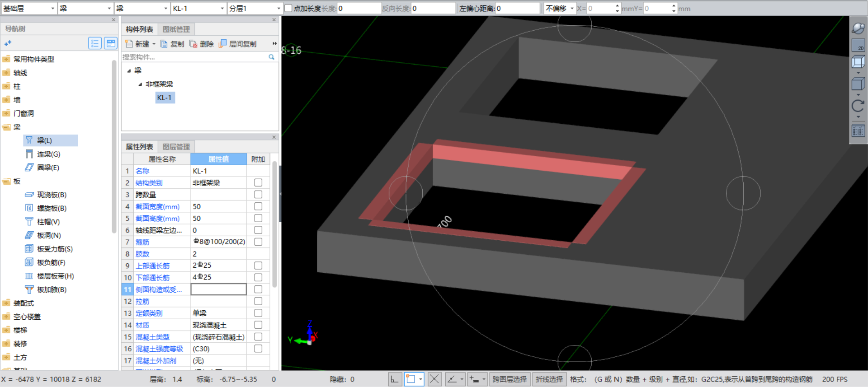The width and height of the screenshot is (868, 387).
Task: Select the wireframe cube view icon
Action: click(858, 62)
